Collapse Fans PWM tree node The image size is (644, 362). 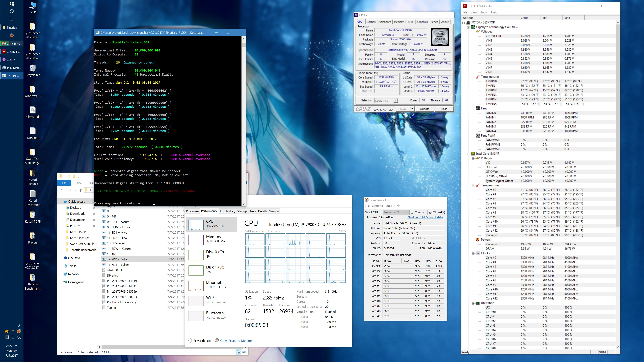click(473, 136)
